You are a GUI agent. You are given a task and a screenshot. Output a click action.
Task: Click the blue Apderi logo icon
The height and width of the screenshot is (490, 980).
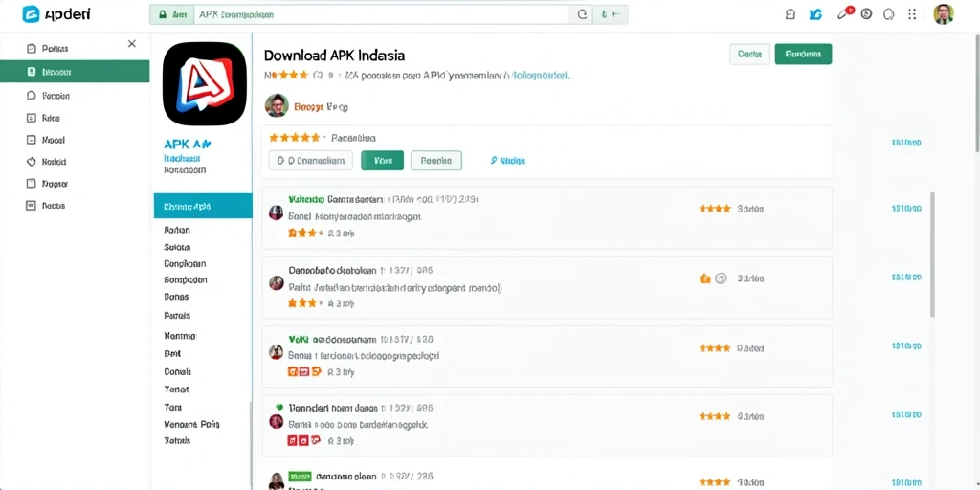(x=31, y=13)
